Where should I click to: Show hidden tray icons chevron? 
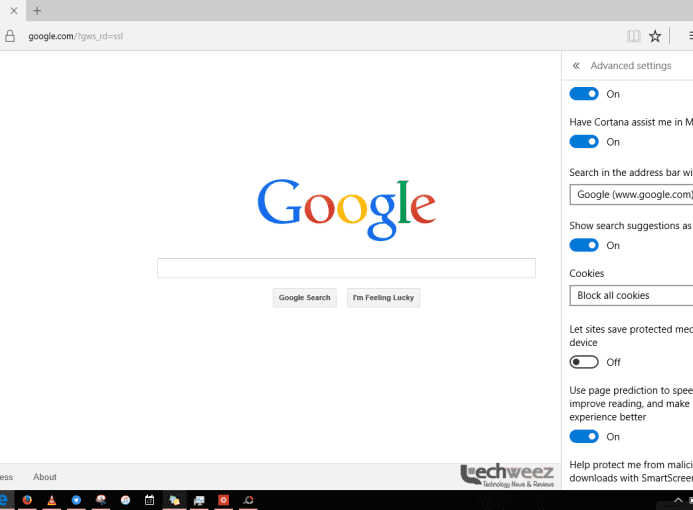tap(678, 500)
